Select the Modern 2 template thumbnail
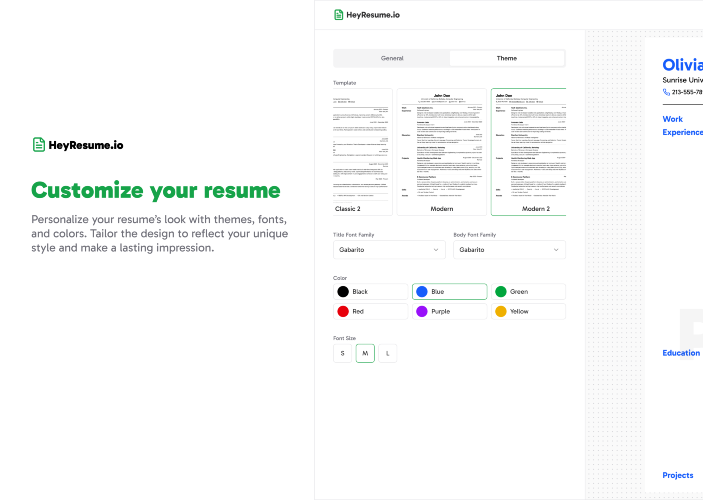 [529, 152]
